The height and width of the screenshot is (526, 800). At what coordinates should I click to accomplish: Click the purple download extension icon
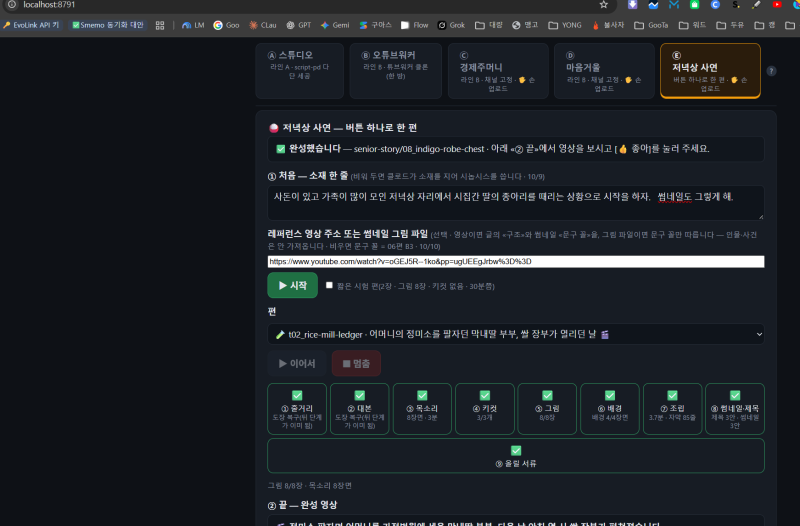[633, 5]
